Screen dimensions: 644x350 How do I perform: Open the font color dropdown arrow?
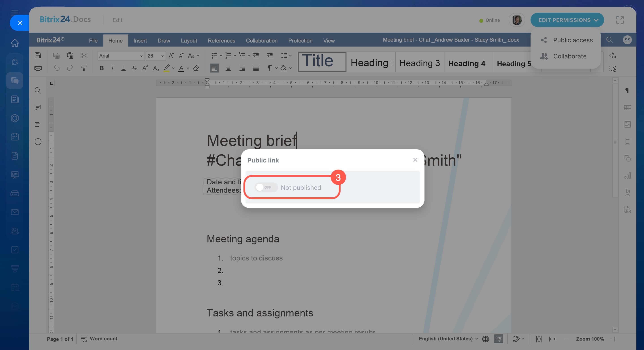(188, 68)
